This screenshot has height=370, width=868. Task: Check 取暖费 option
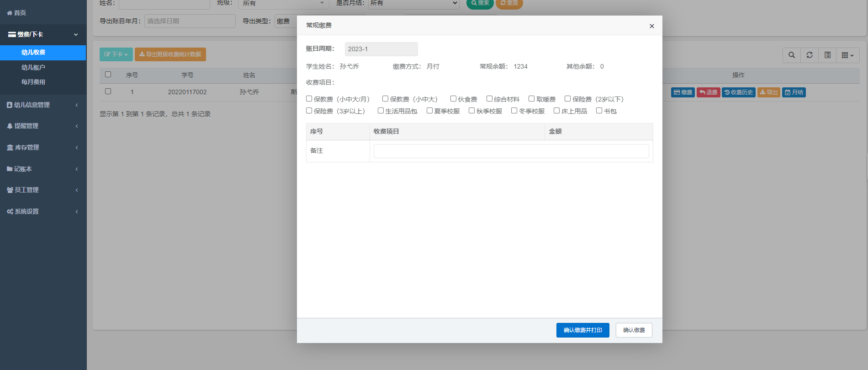click(x=532, y=98)
